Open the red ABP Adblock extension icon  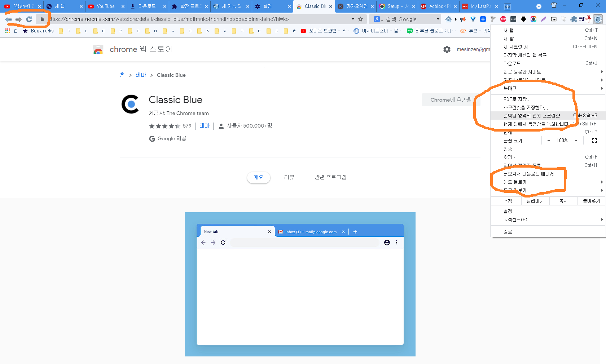click(503, 19)
